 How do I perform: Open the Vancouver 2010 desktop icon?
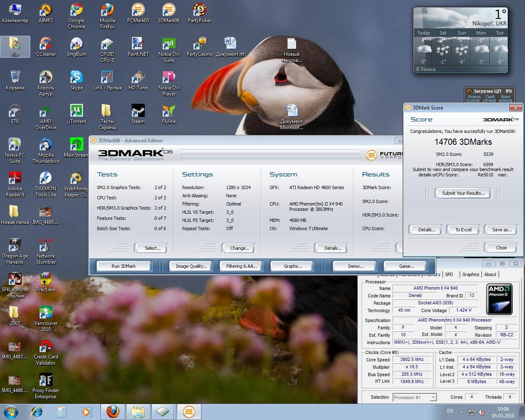[x=46, y=319]
